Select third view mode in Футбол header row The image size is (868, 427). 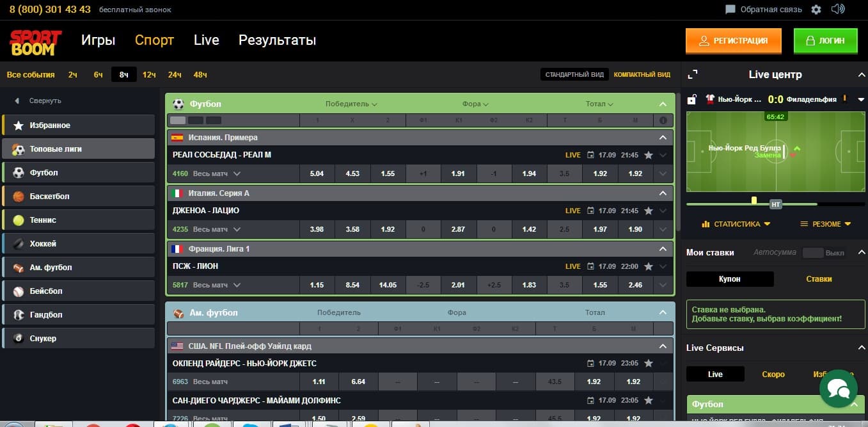tap(214, 120)
